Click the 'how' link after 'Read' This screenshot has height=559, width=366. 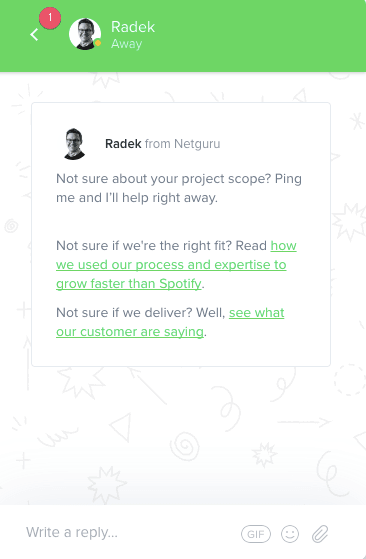(284, 246)
